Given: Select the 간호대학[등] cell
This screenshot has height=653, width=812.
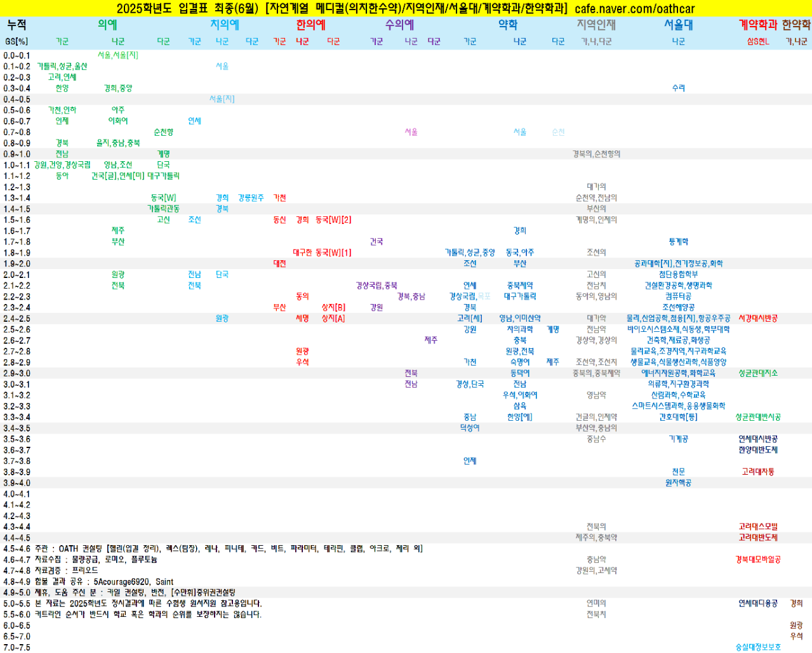Looking at the screenshot, I should (679, 417).
